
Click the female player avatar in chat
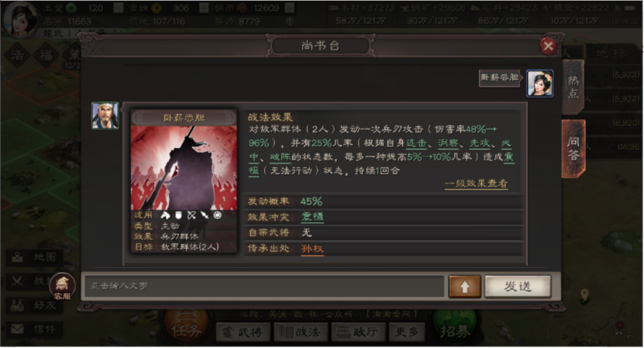pyautogui.click(x=539, y=84)
